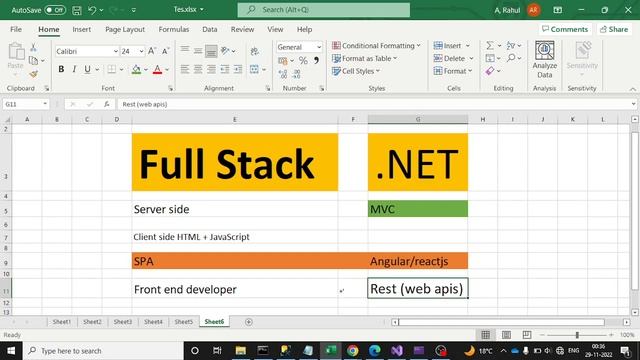Toggle Italic formatting
The image size is (640, 360).
point(74,69)
